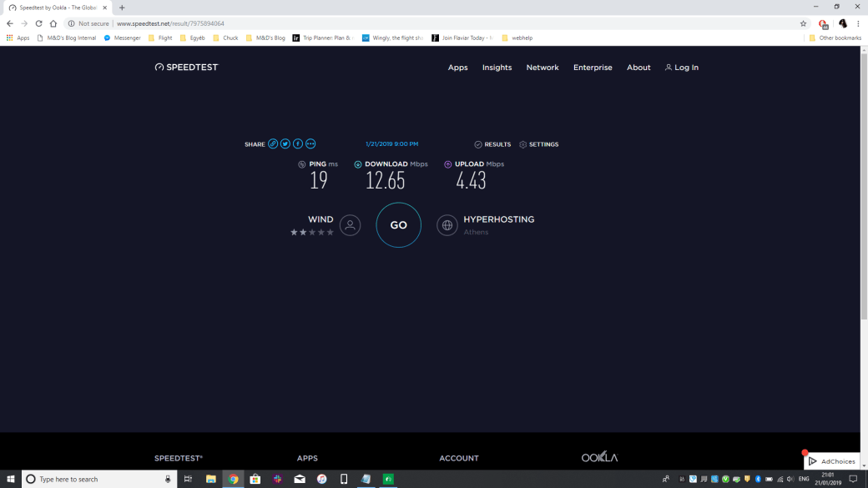Open Chrome's three-dot menu

click(858, 23)
